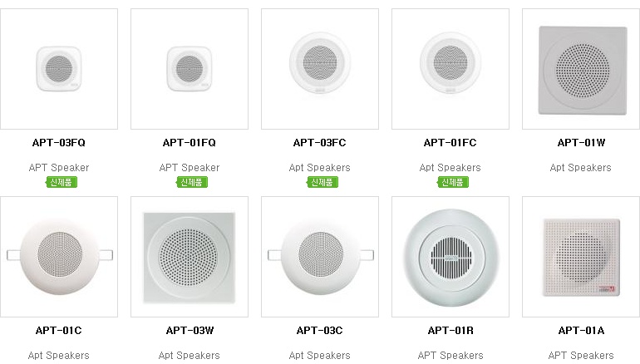The width and height of the screenshot is (640, 364).
Task: Open the APT-03FQ speaker product image
Action: (x=59, y=69)
